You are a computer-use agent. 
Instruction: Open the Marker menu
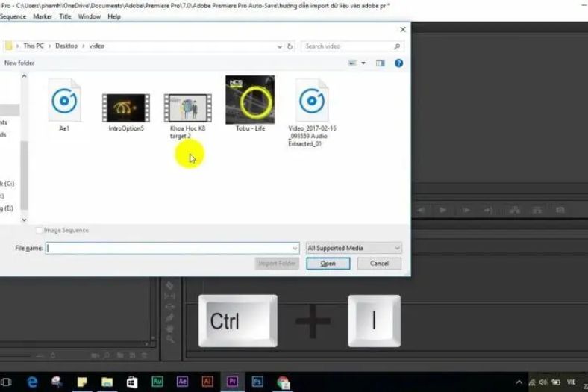pos(43,16)
